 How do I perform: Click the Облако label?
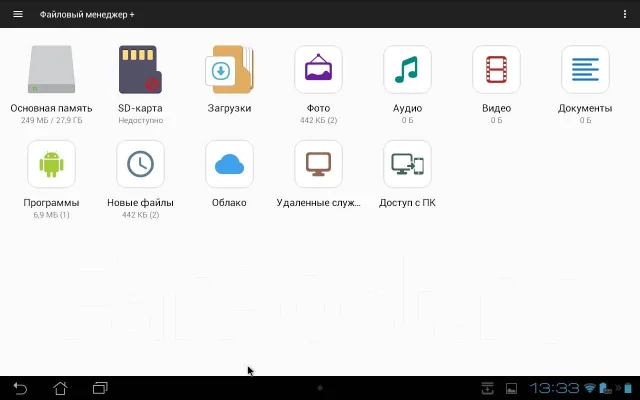tap(229, 203)
